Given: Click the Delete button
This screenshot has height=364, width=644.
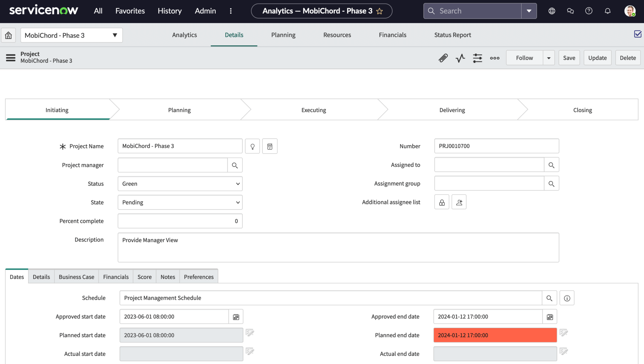Looking at the screenshot, I should [x=628, y=58].
